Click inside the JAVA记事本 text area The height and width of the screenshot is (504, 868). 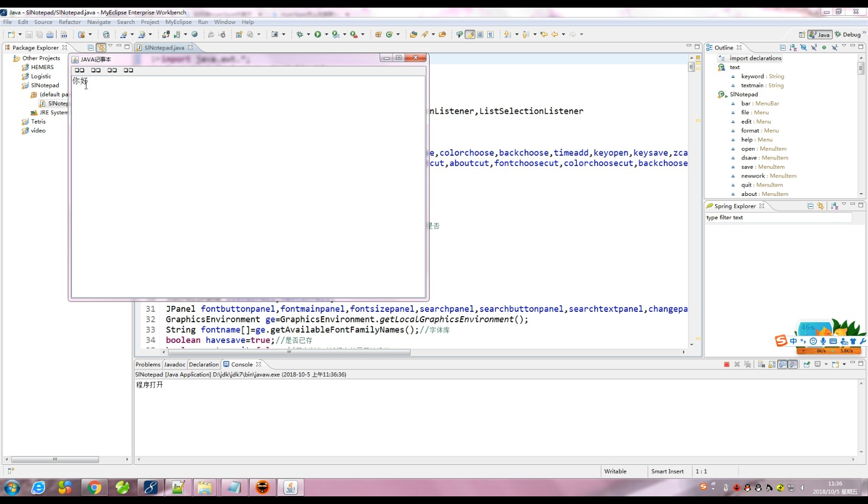tap(248, 186)
